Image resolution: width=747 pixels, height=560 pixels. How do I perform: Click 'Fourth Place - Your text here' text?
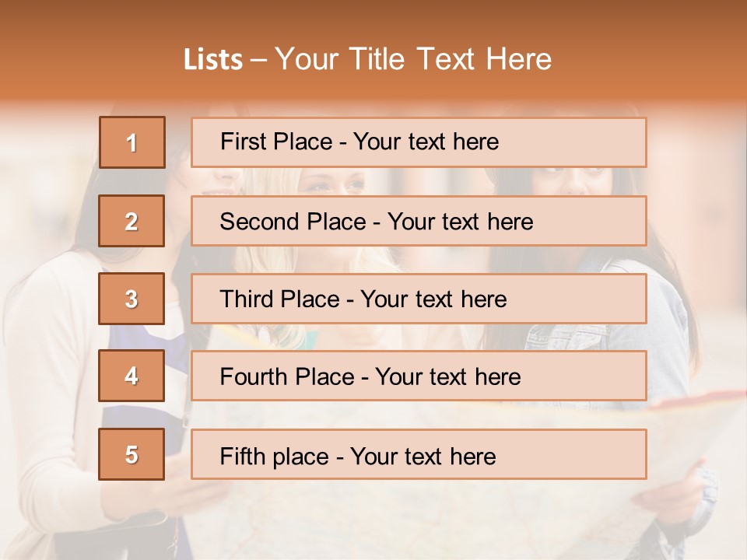(x=370, y=376)
